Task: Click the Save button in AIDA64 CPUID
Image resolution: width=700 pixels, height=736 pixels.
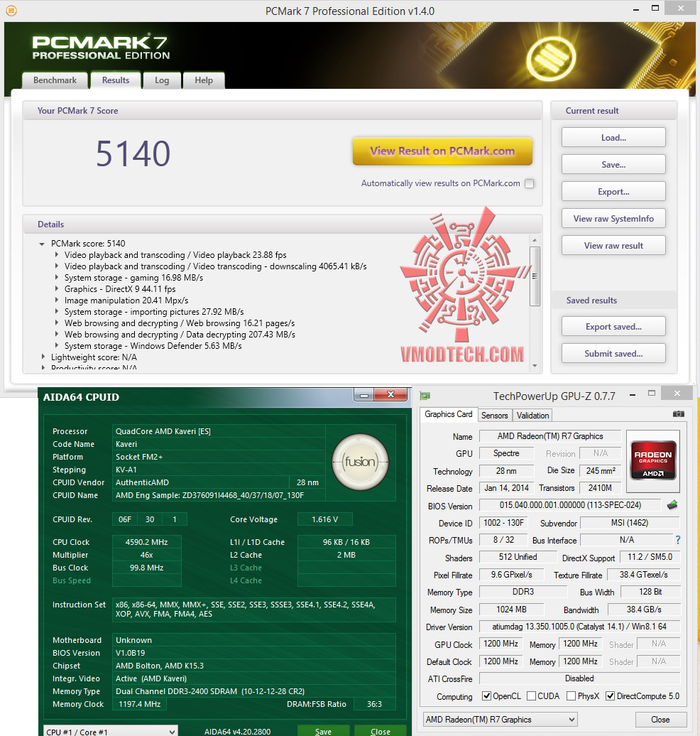Action: [x=323, y=731]
